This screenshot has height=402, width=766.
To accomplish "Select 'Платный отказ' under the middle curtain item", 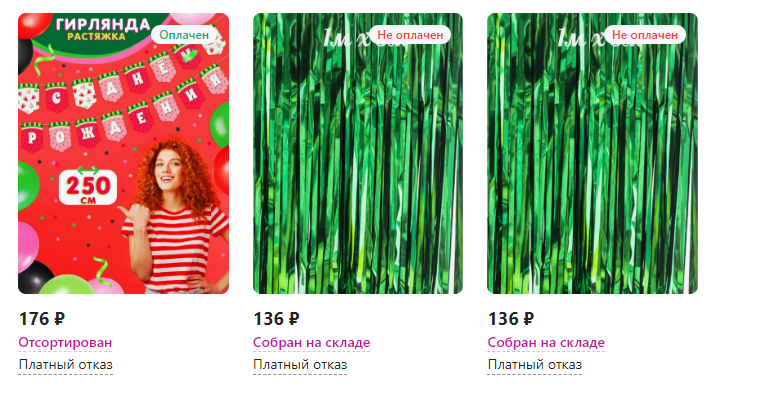I will pyautogui.click(x=300, y=365).
